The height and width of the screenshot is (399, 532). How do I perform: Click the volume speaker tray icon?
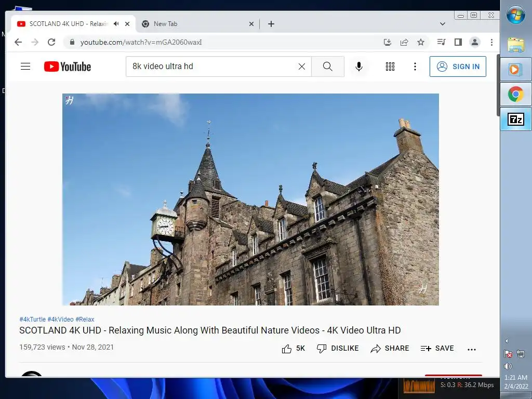pyautogui.click(x=508, y=366)
